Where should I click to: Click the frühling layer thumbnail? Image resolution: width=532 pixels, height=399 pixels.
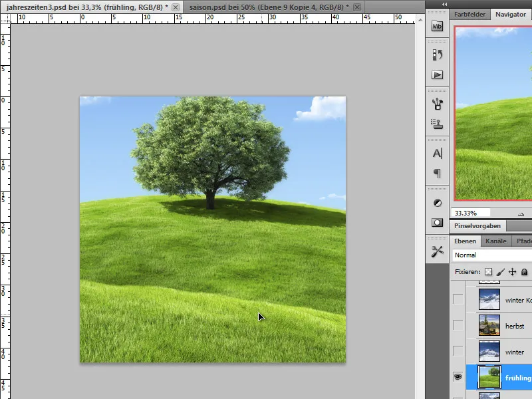point(489,377)
